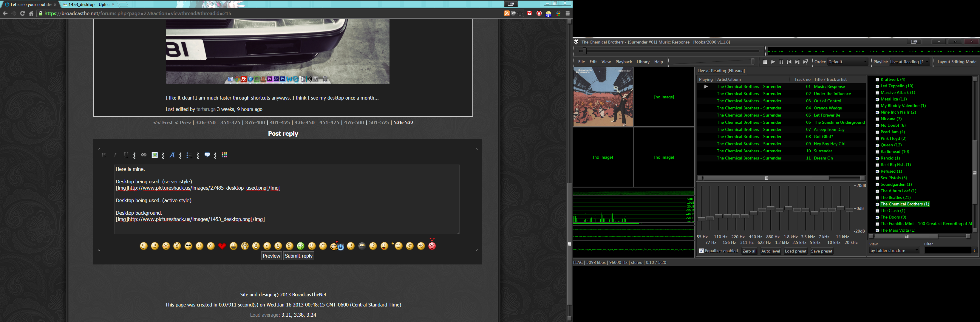This screenshot has height=322, width=980.
Task: Open the tartaruga user profile link
Action: pos(206,109)
